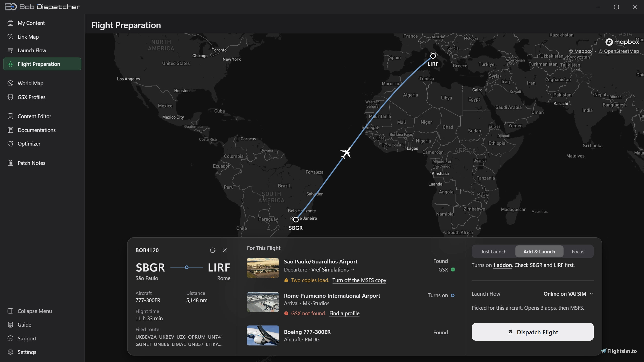Switch to Focus launch mode
Viewport: 644px width, 362px height.
(578, 252)
